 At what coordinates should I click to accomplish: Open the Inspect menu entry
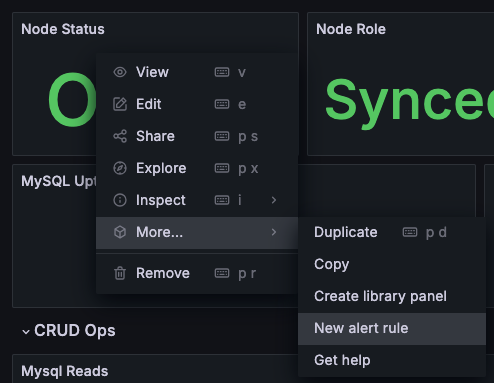[x=197, y=200]
